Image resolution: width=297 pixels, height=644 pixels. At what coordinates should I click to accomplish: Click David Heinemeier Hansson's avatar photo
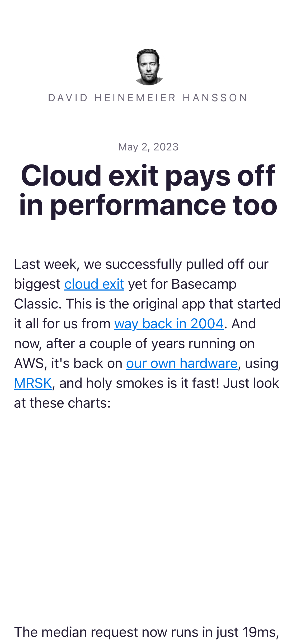coord(148,67)
